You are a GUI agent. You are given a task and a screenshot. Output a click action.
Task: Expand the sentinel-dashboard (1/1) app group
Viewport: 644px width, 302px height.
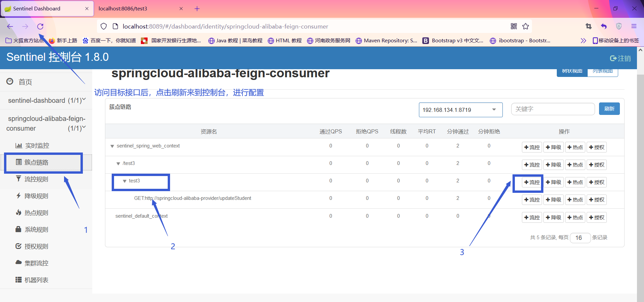coord(46,100)
